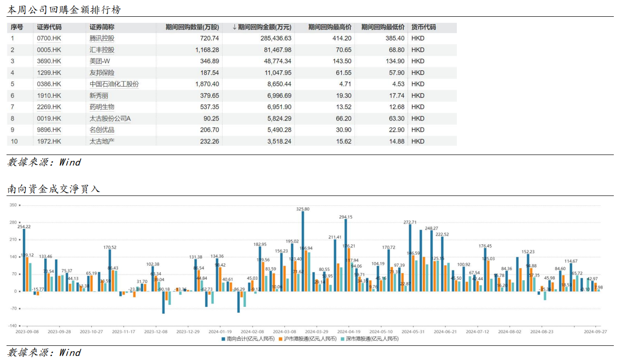Viewport: 618px width, 364px height.
Task: Select the 证券代码 column header
Action: pyautogui.click(x=49, y=27)
